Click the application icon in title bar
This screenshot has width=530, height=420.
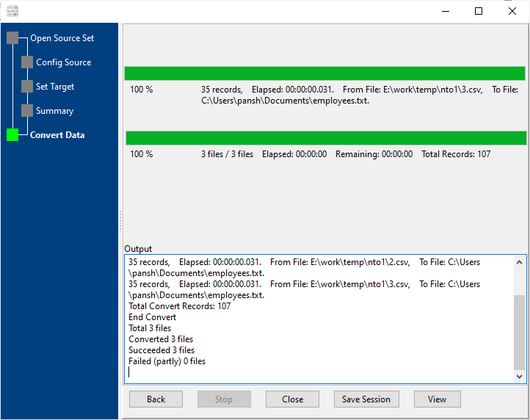[12, 11]
